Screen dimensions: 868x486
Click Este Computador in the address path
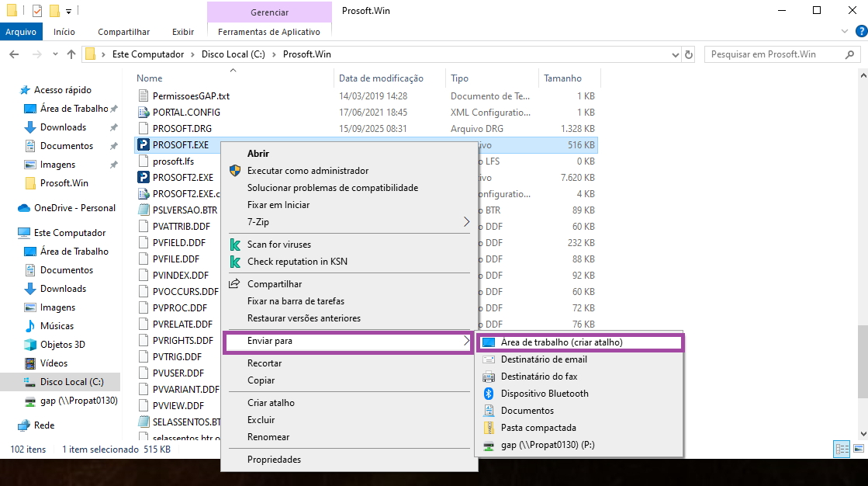pyautogui.click(x=148, y=54)
